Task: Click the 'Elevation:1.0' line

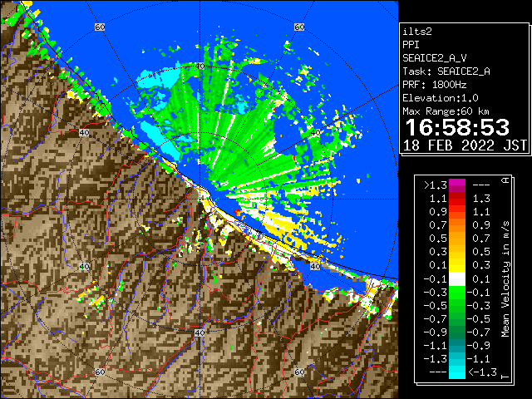Action: [441, 98]
